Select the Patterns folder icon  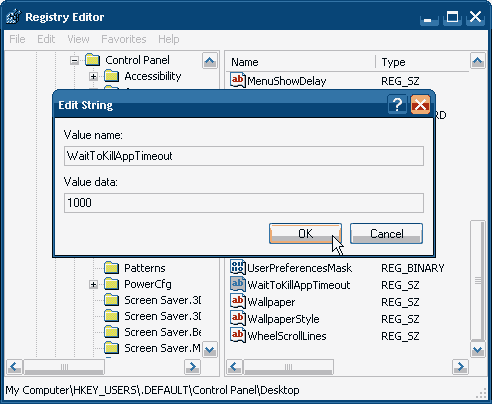(112, 268)
